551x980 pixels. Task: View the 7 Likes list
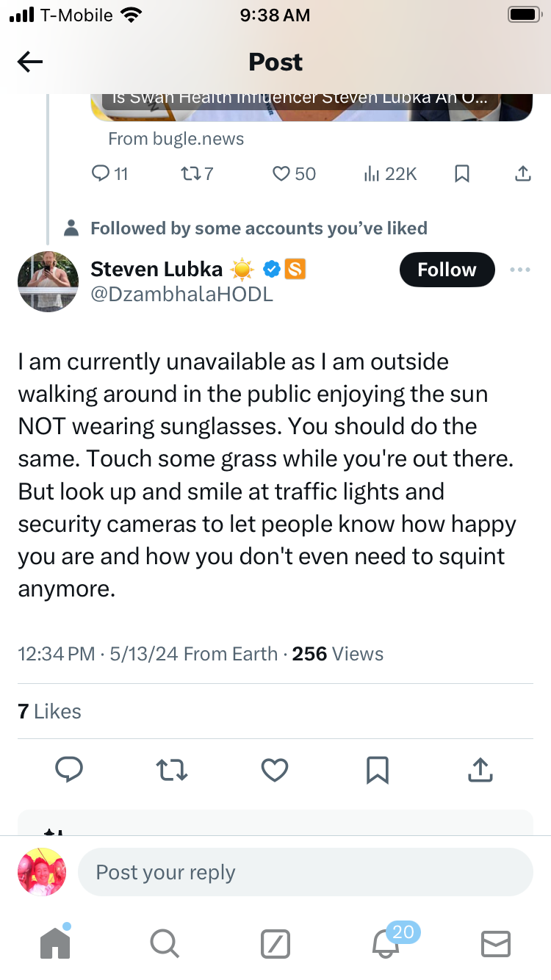[49, 711]
